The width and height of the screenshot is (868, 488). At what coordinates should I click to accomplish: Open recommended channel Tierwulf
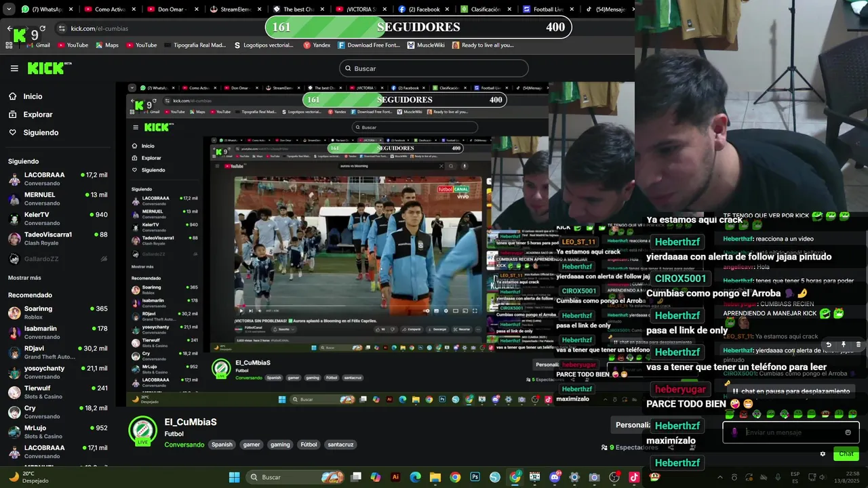pyautogui.click(x=58, y=392)
